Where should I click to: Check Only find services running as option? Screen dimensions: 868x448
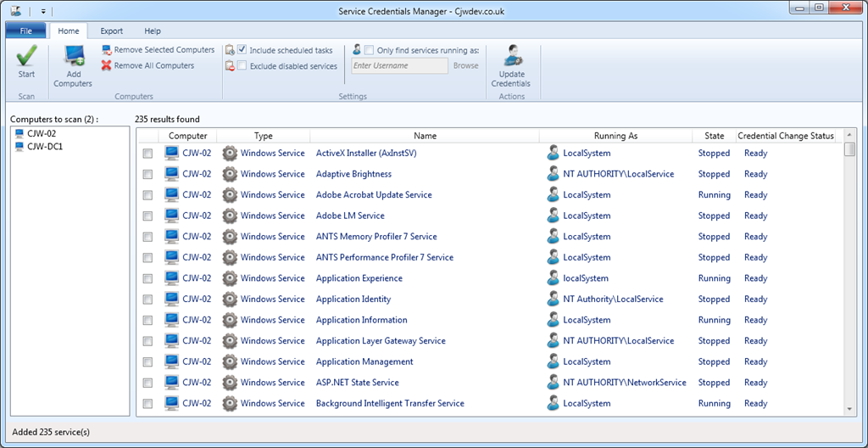coord(370,50)
